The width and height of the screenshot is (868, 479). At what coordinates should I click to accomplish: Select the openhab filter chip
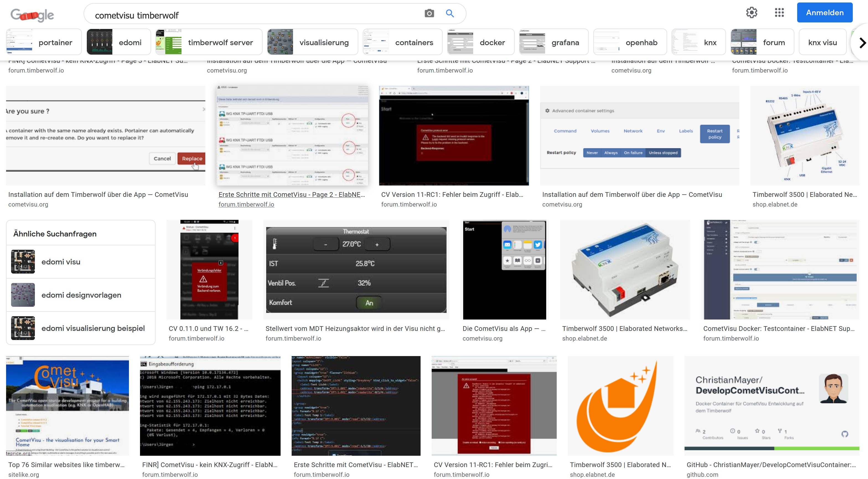click(x=629, y=42)
